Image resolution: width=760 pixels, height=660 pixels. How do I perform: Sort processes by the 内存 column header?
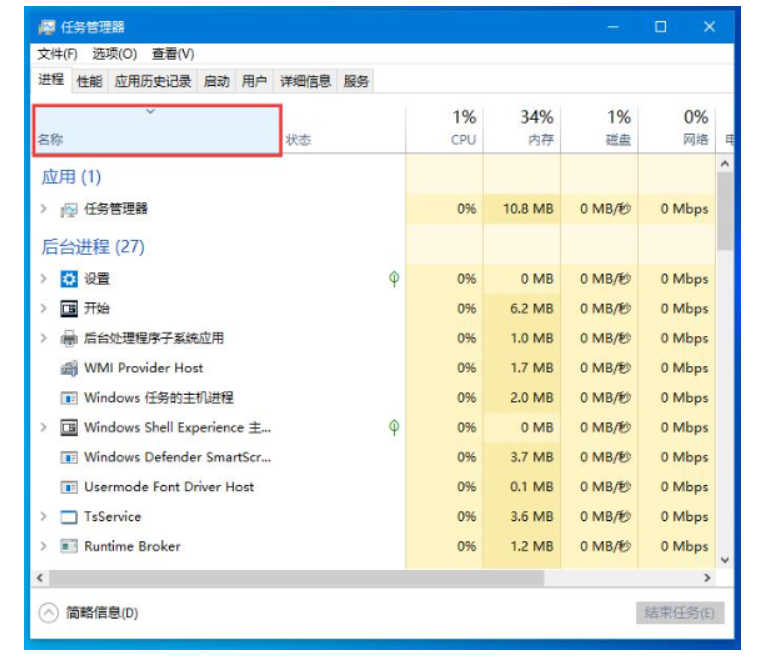pyautogui.click(x=522, y=128)
